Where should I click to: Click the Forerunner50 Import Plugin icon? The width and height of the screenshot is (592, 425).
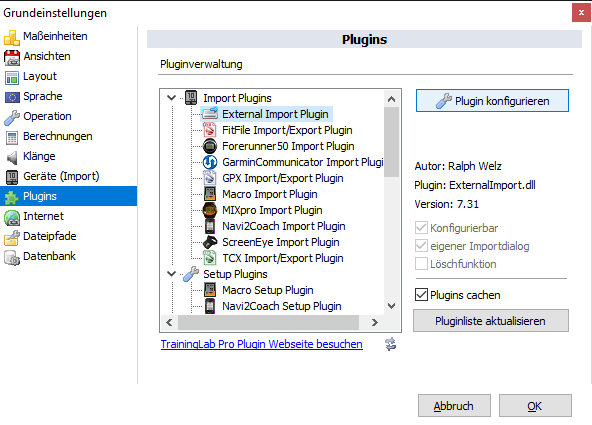(x=210, y=146)
